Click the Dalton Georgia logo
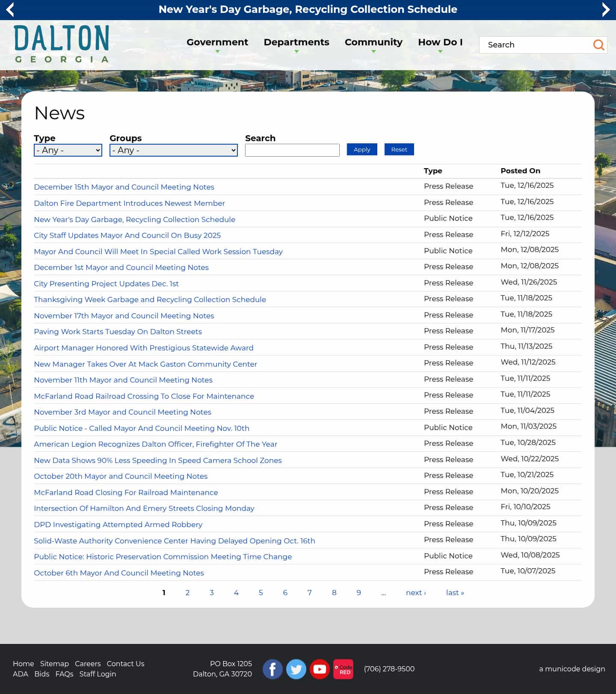Image resolution: width=616 pixels, height=694 pixels. [x=61, y=44]
